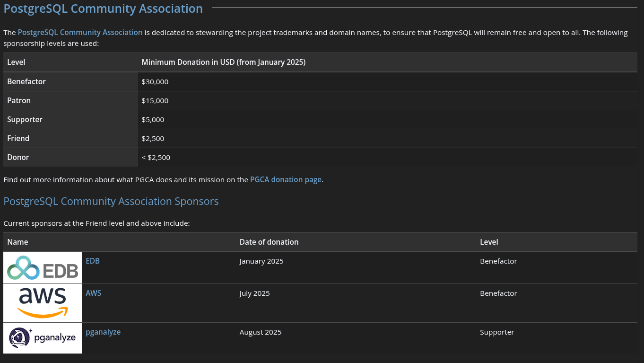Viewport: 644px width, 363px height.
Task: Select the August 2025 donation date cell
Action: pos(356,338)
